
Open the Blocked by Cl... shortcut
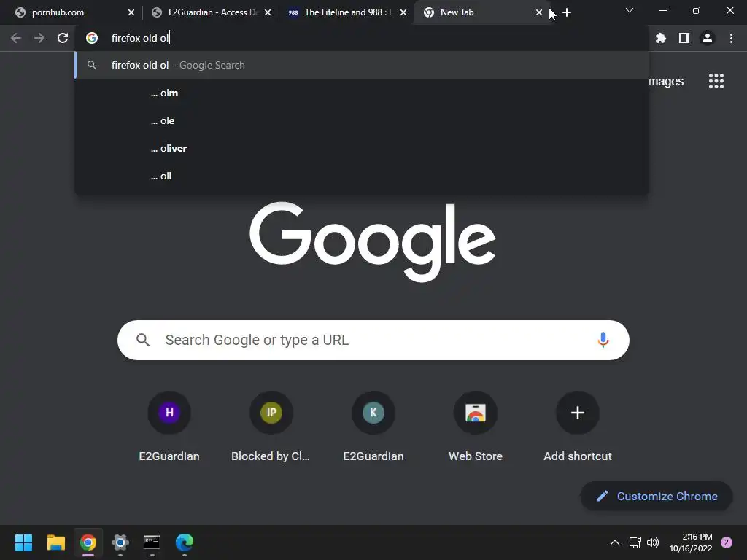271,426
